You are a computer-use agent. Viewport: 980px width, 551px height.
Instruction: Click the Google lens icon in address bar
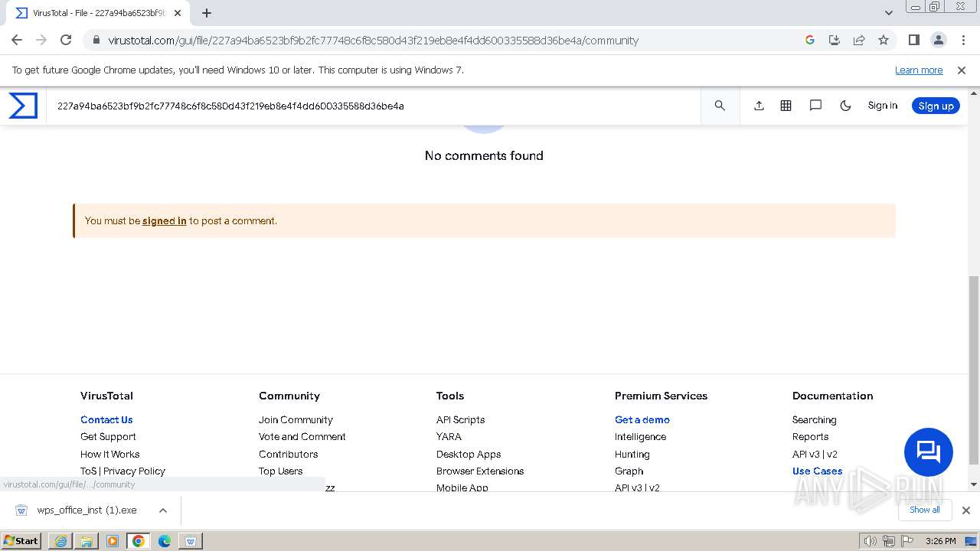coord(809,40)
